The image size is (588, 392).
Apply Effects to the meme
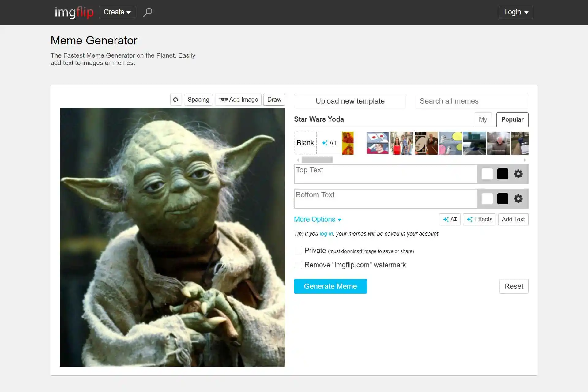pos(479,219)
